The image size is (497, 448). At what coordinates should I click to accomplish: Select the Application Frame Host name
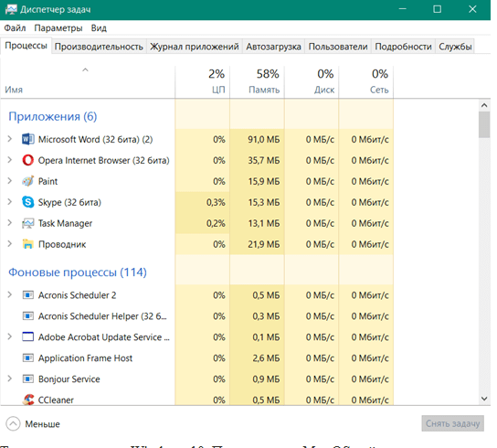click(x=85, y=358)
